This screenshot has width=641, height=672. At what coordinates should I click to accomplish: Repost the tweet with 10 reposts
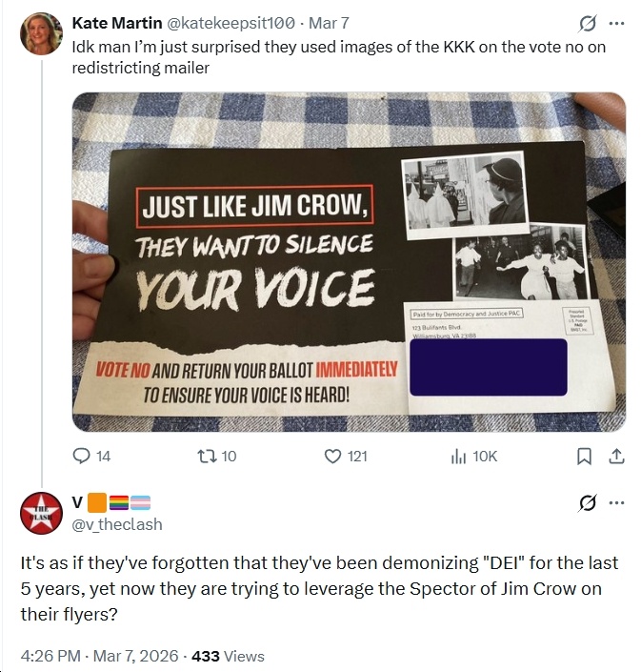point(216,456)
